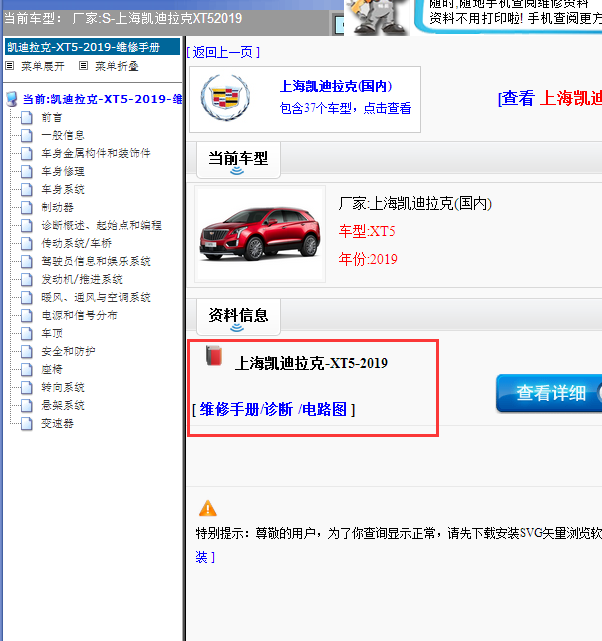The height and width of the screenshot is (641, 602).
Task: Open 驾驶员信息和娱乐系统 section
Action: [x=96, y=262]
